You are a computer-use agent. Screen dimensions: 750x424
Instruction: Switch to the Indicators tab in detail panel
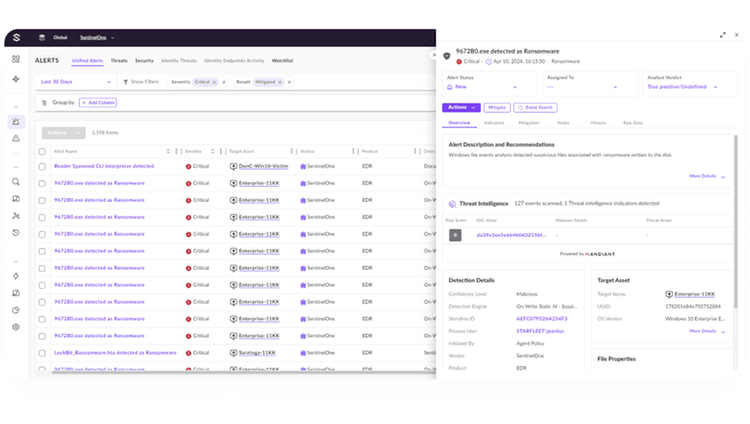coord(494,122)
